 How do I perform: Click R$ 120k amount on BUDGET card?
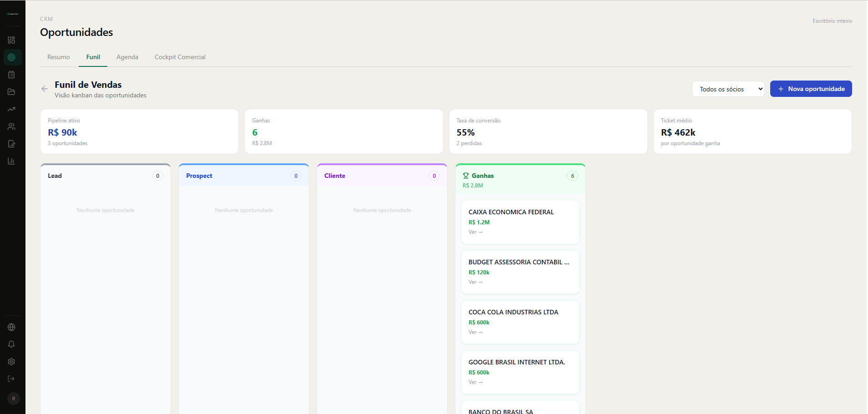coord(479,273)
